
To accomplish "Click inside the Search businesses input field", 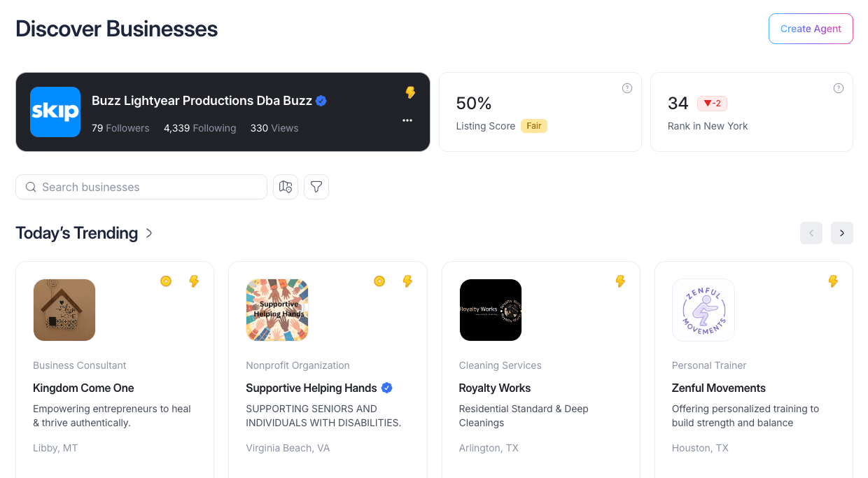I will point(140,187).
